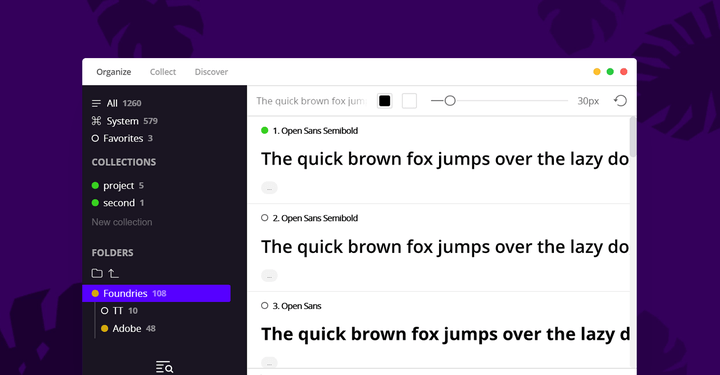Image resolution: width=720 pixels, height=375 pixels.
Task: Toggle activation dot for Adobe subfolder
Action: (x=104, y=329)
